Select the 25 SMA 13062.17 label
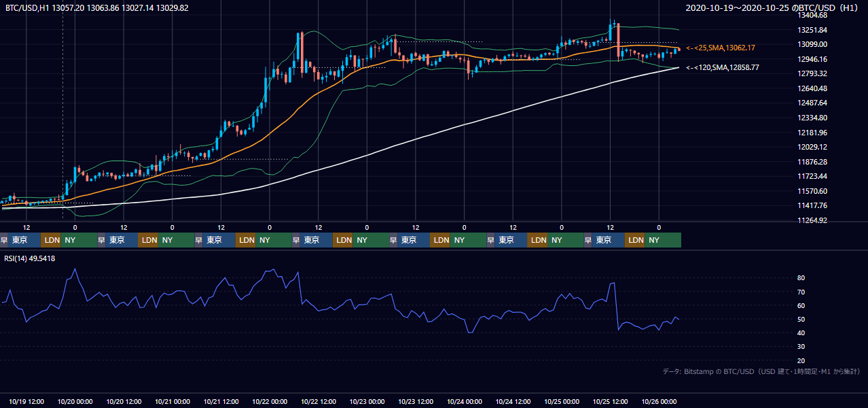868x408 pixels. [721, 48]
